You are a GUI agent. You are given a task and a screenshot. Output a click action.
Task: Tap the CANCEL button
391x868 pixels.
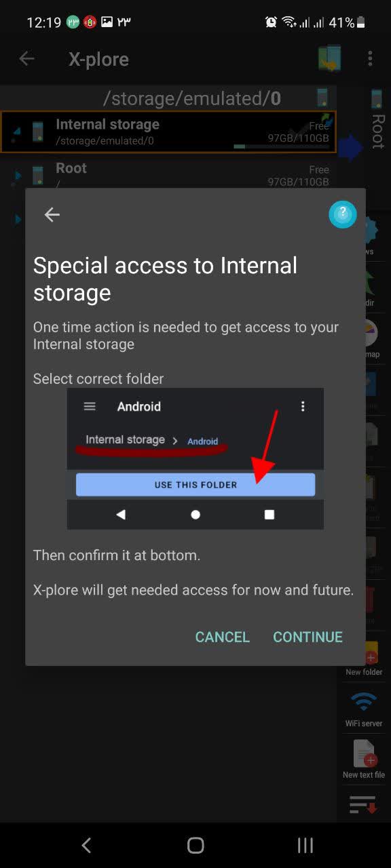223,637
